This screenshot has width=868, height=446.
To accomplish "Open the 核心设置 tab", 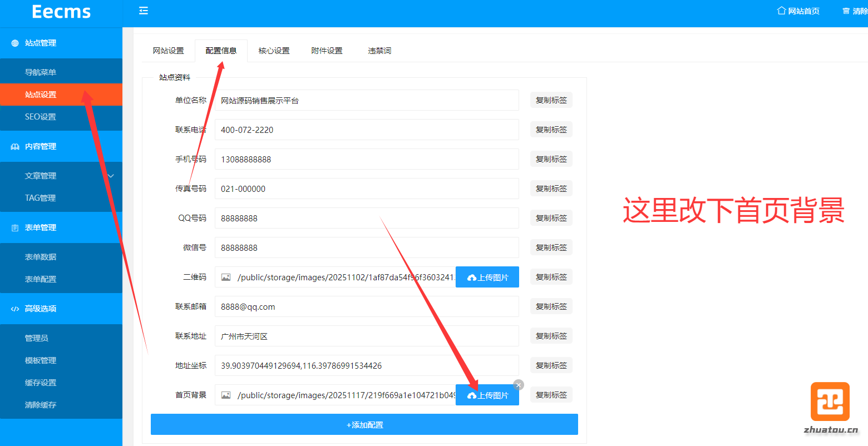I will 274,51.
